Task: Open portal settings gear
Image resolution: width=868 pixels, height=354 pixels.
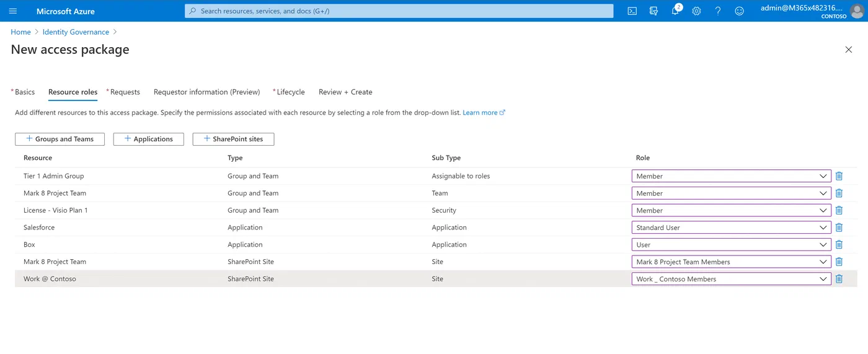Action: coord(696,11)
